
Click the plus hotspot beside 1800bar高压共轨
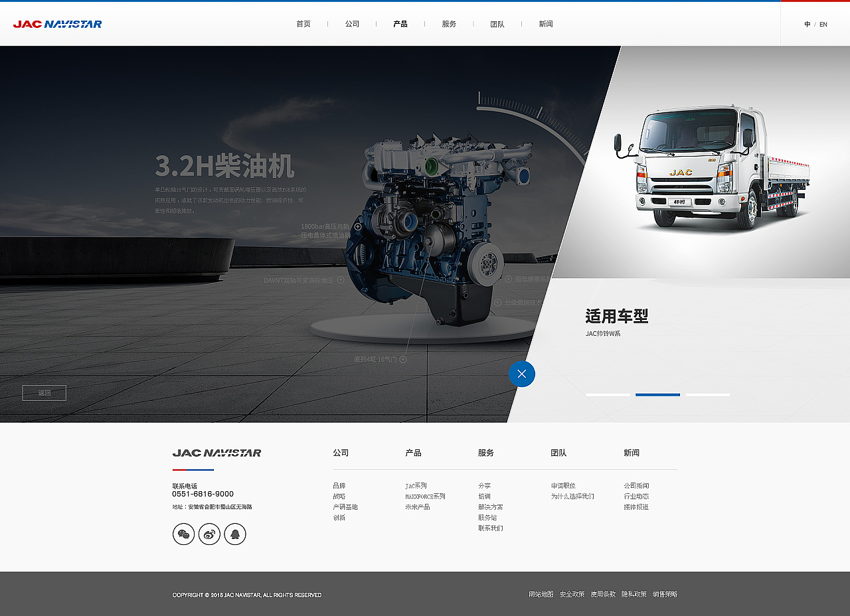[358, 226]
